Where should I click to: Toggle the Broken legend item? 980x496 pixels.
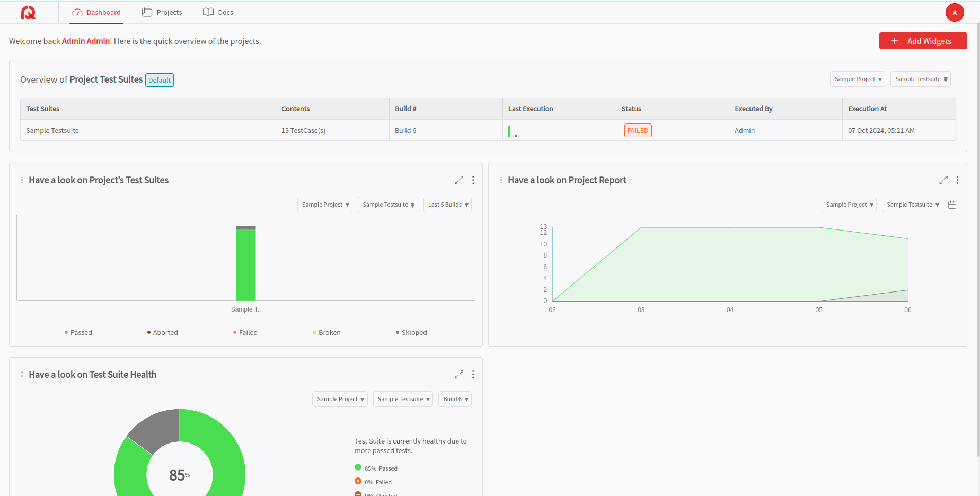pos(326,332)
